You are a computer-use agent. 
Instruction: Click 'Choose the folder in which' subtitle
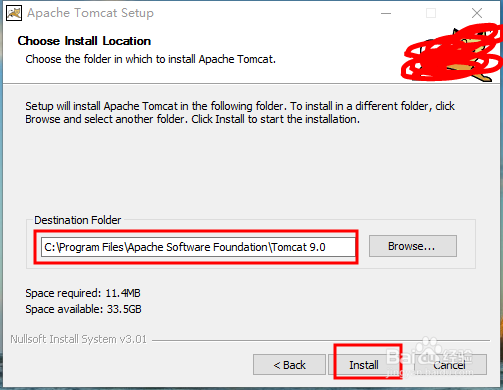151,59
